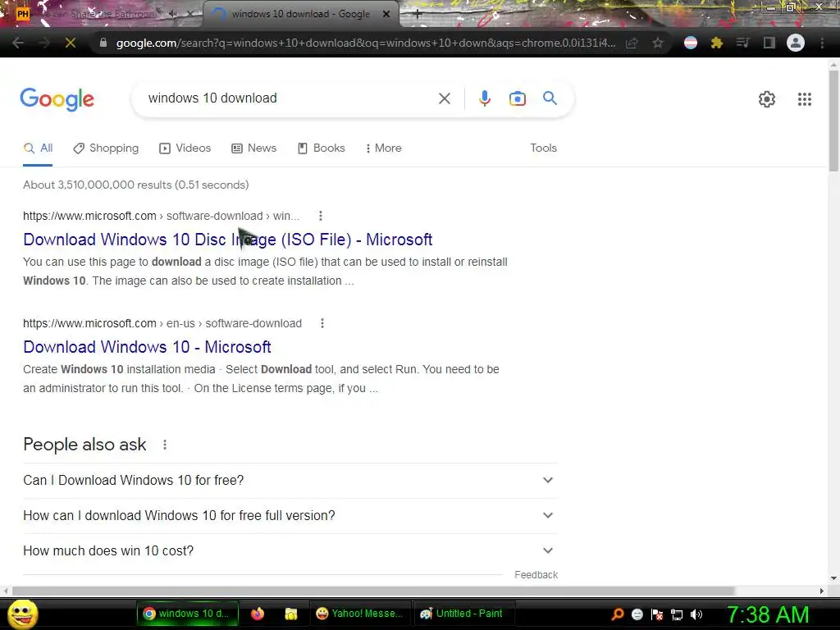This screenshot has height=630, width=840.
Task: Click the 'About 3,510,000,000 results' text
Action: click(135, 185)
